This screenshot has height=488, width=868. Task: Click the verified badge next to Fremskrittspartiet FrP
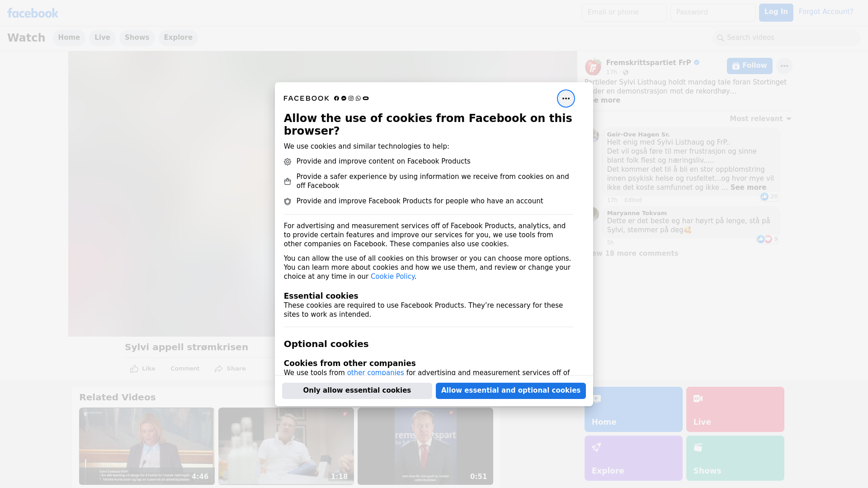point(697,63)
